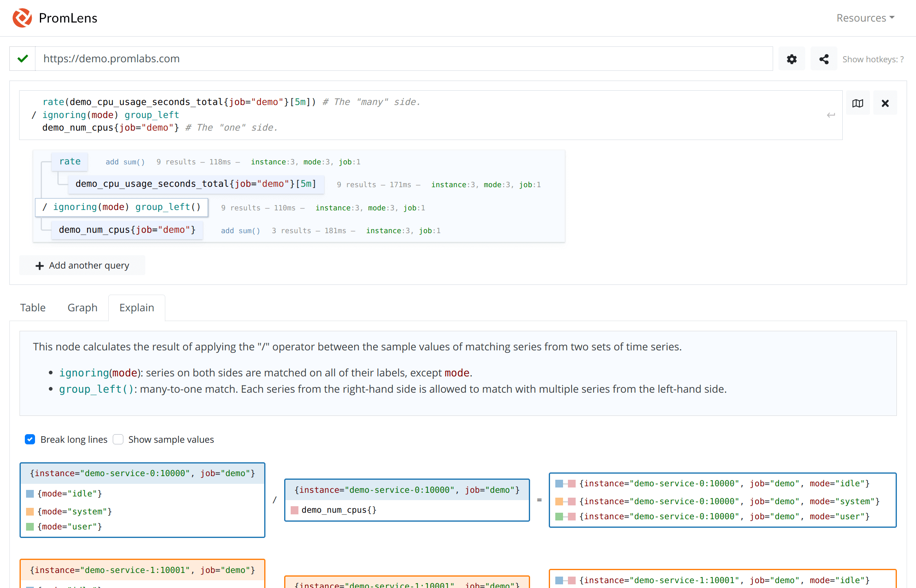Click the PromLens logo icon

click(22, 18)
